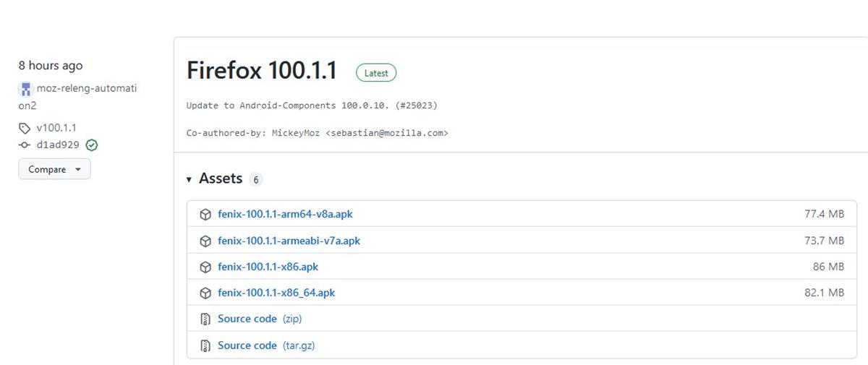This screenshot has height=365, width=868.
Task: Click package icon for armeabi-v7a apk
Action: [x=205, y=241]
